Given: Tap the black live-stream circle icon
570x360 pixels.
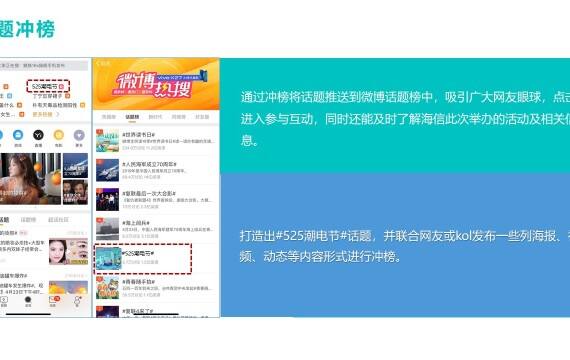Looking at the screenshot, I should [x=38, y=135].
